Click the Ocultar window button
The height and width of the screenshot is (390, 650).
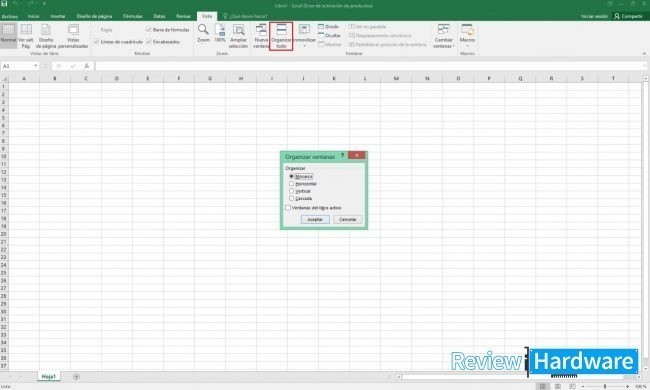pyautogui.click(x=329, y=35)
